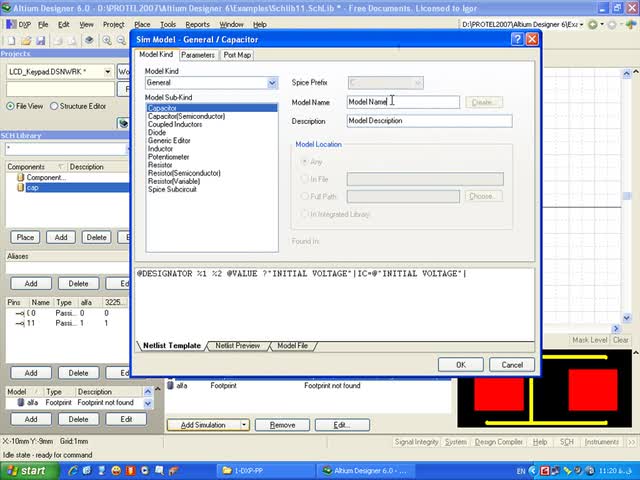Open the LCD_Keypad.DSNWRK workspace dropdown
This screenshot has width=640, height=480.
pyautogui.click(x=107, y=72)
